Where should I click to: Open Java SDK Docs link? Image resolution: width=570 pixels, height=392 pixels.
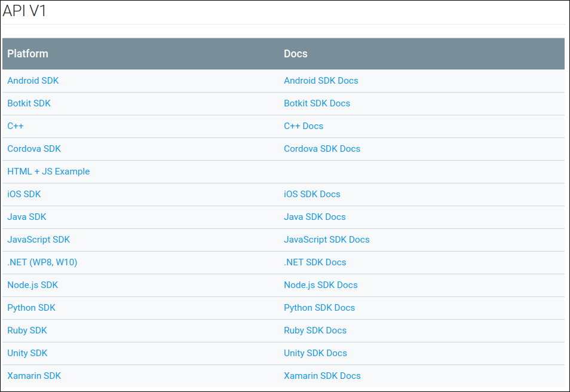314,217
